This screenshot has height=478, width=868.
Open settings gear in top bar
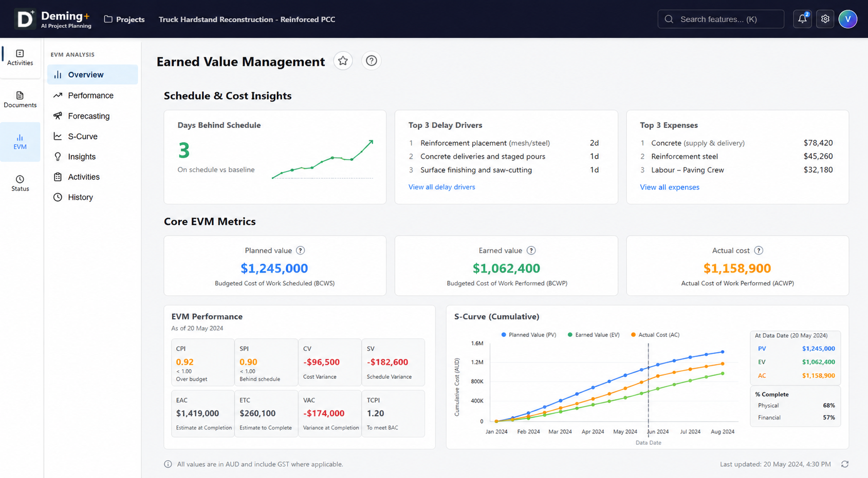coord(825,19)
